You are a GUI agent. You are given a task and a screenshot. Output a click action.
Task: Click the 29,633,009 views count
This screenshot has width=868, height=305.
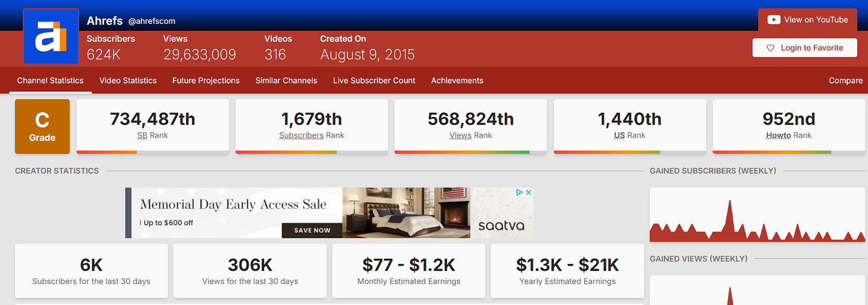(x=200, y=54)
